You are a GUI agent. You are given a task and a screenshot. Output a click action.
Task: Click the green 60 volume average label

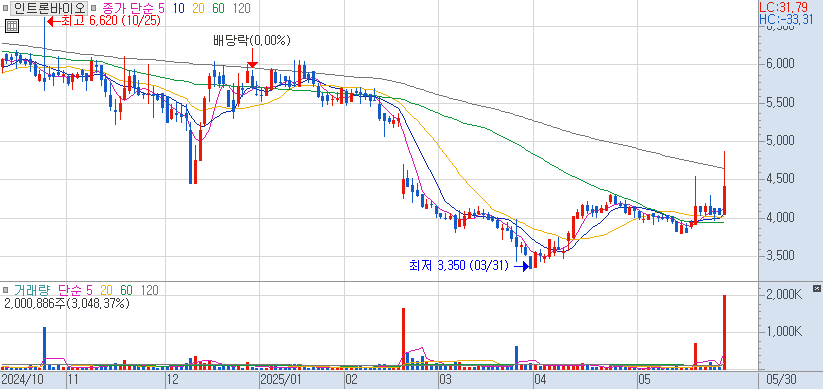pyautogui.click(x=126, y=290)
